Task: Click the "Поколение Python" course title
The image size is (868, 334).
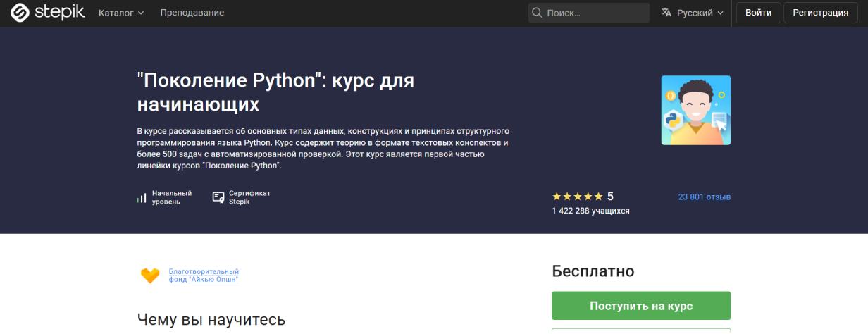Action: click(275, 92)
